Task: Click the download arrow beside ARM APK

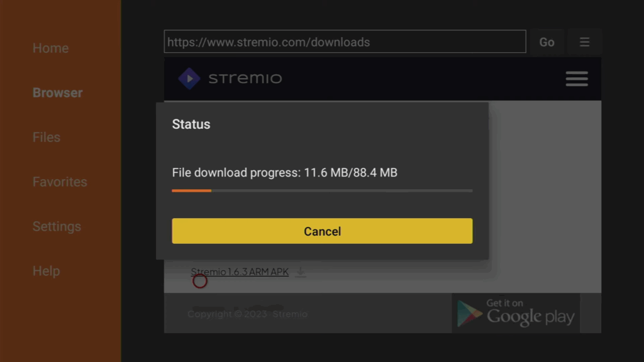Action: [301, 271]
